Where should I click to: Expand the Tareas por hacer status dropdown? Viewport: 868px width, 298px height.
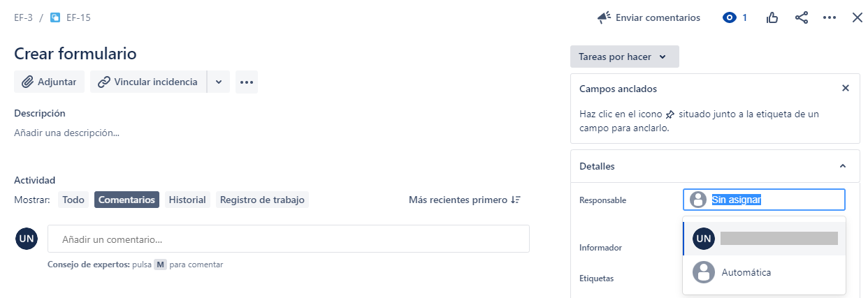pyautogui.click(x=625, y=57)
